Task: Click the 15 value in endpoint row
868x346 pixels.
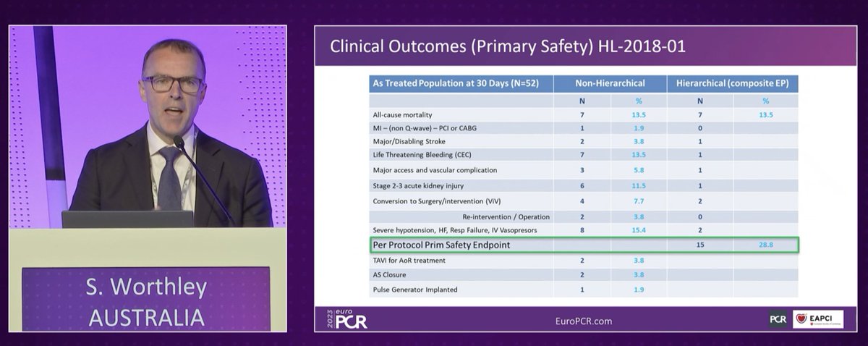Action: 701,245
